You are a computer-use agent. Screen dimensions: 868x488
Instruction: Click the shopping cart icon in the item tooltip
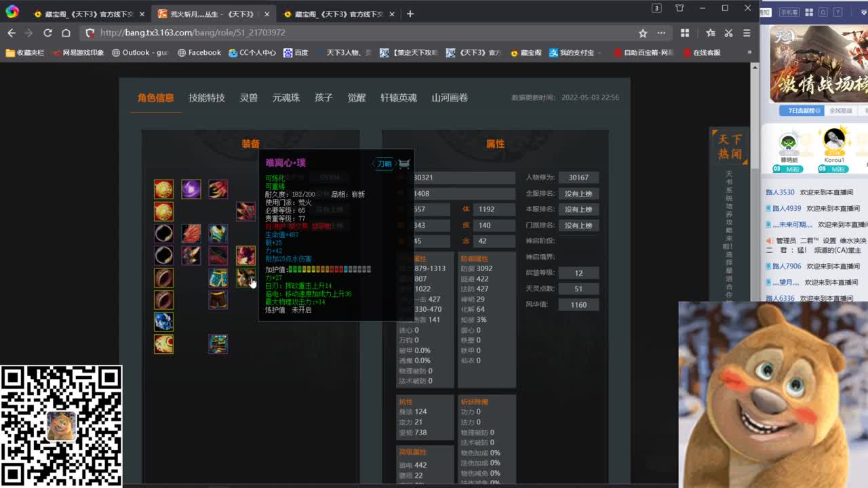(404, 163)
